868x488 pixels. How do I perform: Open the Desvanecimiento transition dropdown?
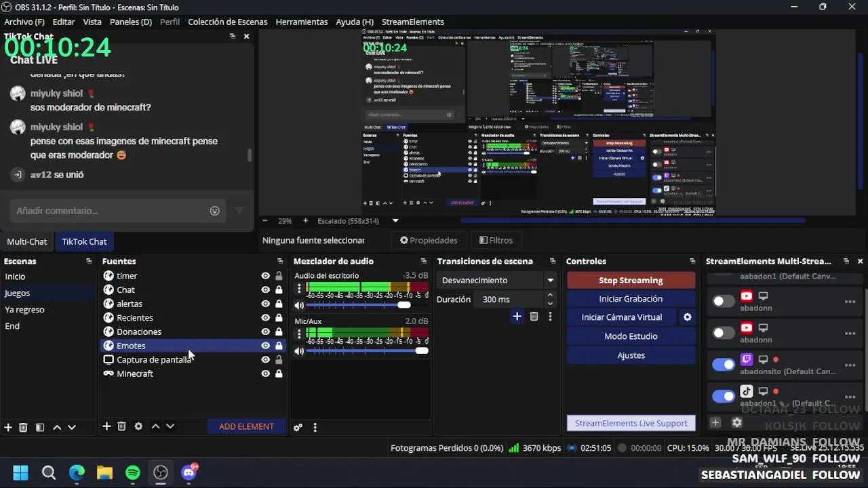click(498, 280)
